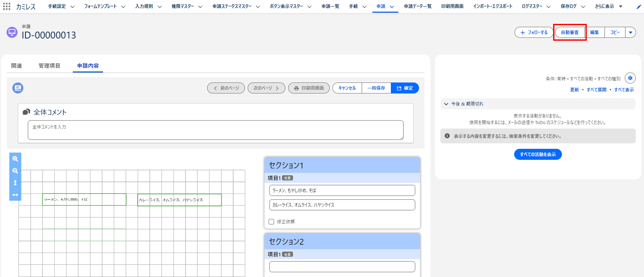This screenshot has height=277, width=644.
Task: Open the app launcher grid icon
Action: coord(6,6)
